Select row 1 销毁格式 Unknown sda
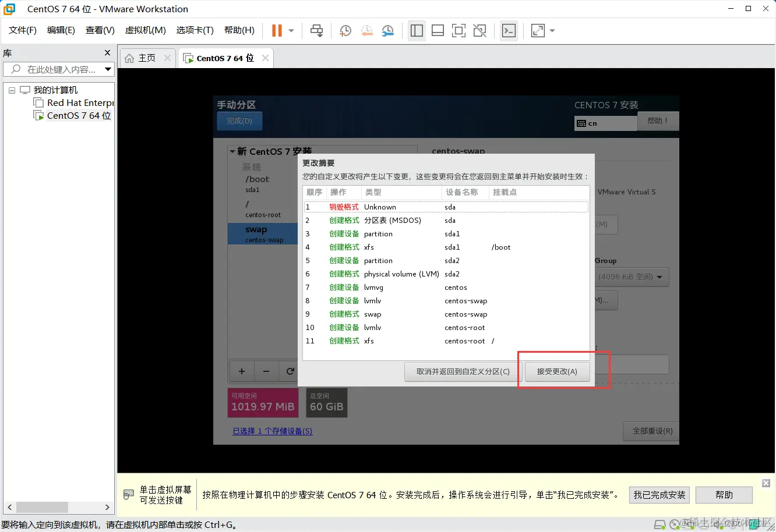 [446, 207]
